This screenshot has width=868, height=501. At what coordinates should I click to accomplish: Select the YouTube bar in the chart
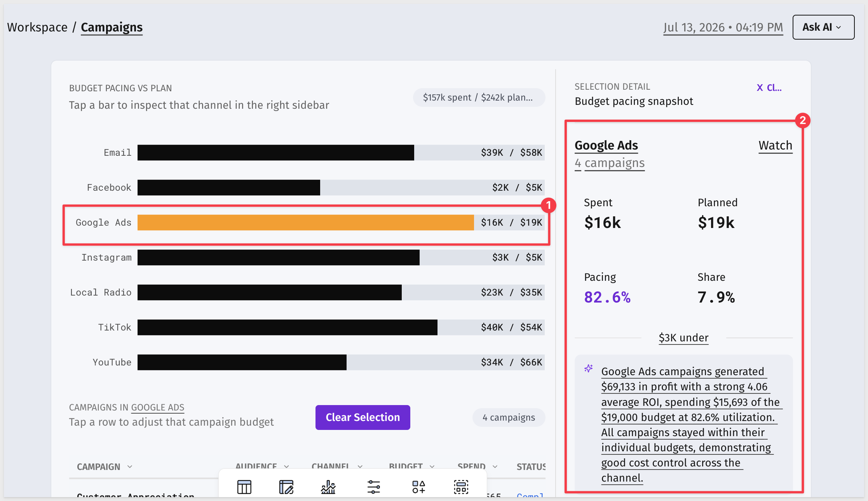[x=242, y=362]
